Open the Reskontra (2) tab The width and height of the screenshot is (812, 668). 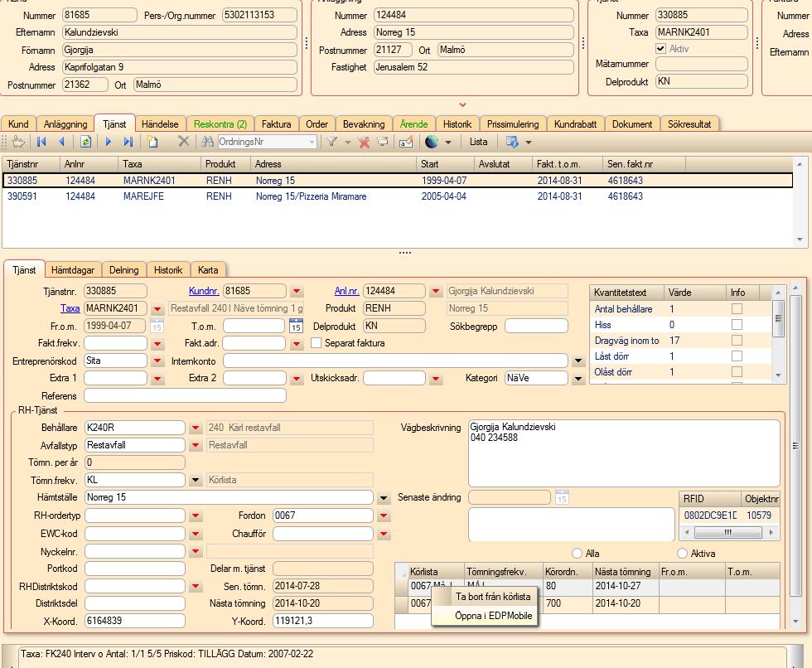[x=220, y=123]
